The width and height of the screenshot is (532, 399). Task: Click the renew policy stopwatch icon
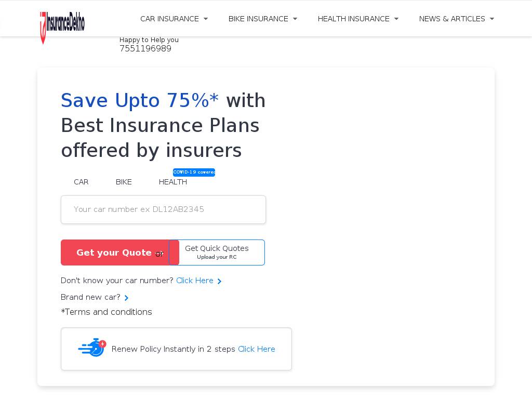[92, 348]
